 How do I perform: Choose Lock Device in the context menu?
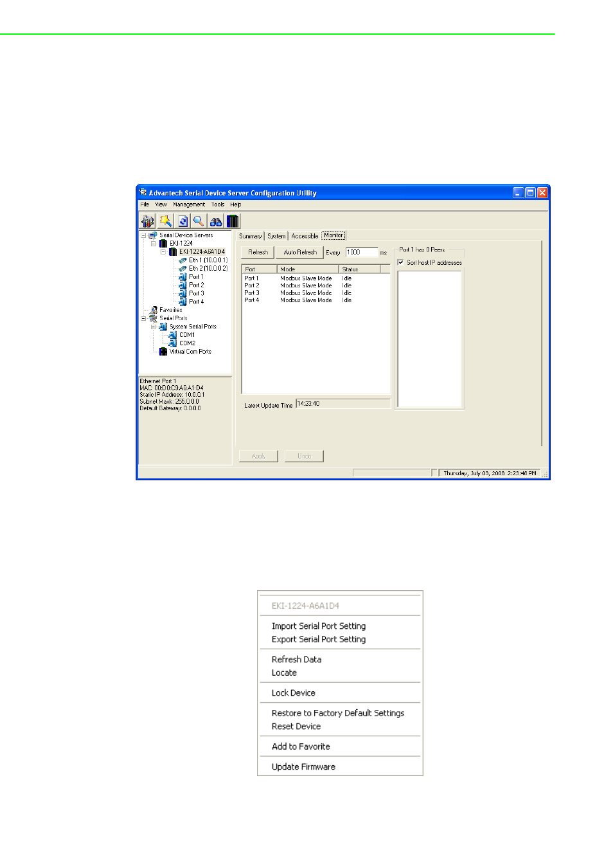(x=293, y=693)
